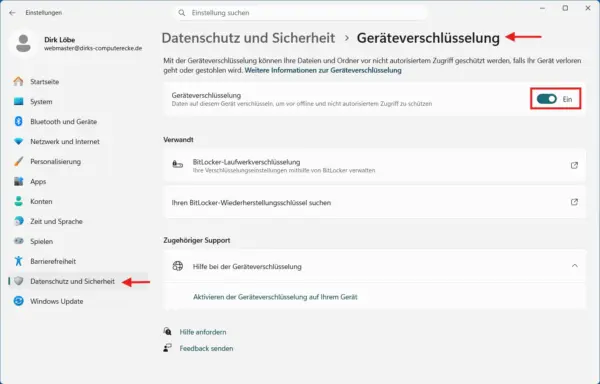Click external link icon for Wiederherstellungsschlüssel suchen
Screen dimensions: 600x384
coord(574,202)
